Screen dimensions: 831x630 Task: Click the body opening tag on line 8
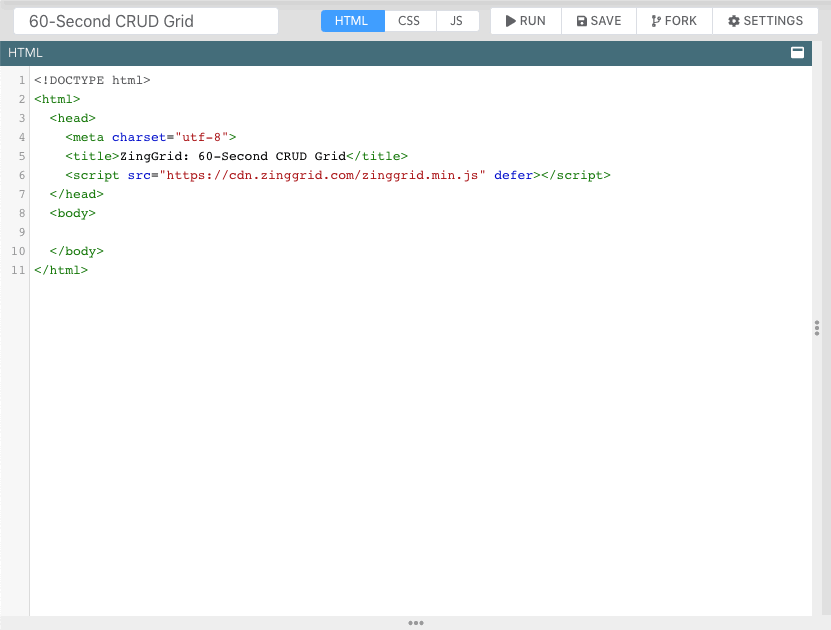(71, 213)
